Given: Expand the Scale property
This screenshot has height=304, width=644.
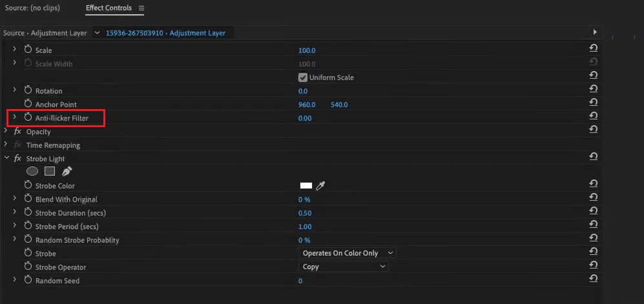Looking at the screenshot, I should pyautogui.click(x=14, y=49).
